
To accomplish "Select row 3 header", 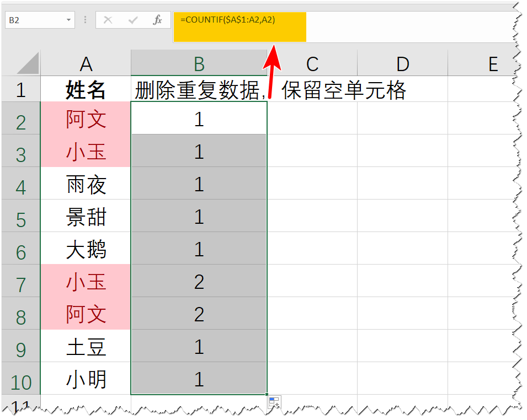I will 21,150.
